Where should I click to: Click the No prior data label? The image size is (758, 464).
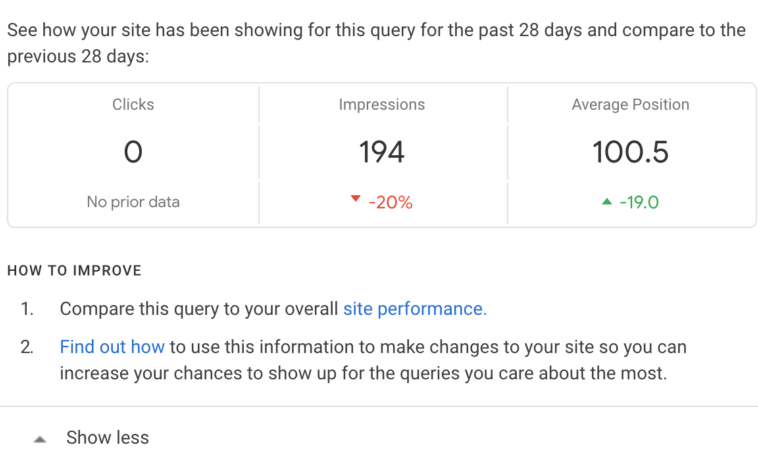[133, 202]
